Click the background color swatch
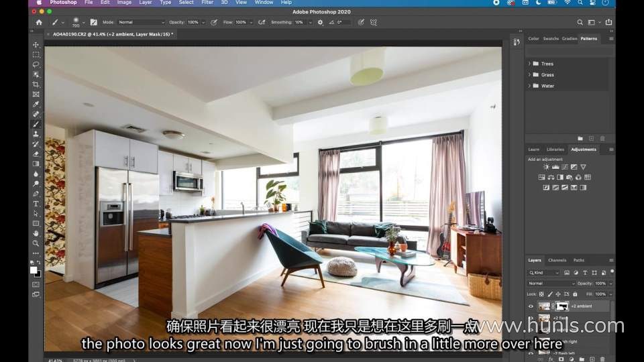The width and height of the screenshot is (644, 362). click(x=38, y=275)
